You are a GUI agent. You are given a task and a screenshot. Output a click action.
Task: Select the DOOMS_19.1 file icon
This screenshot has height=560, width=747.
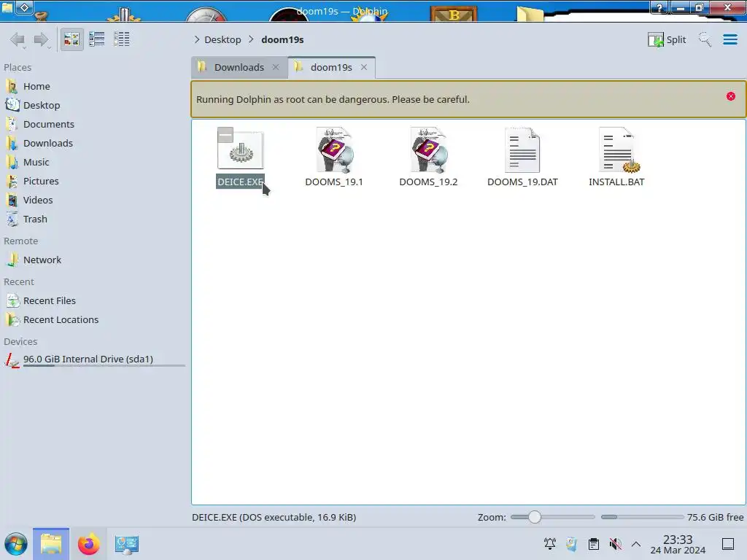point(334,149)
